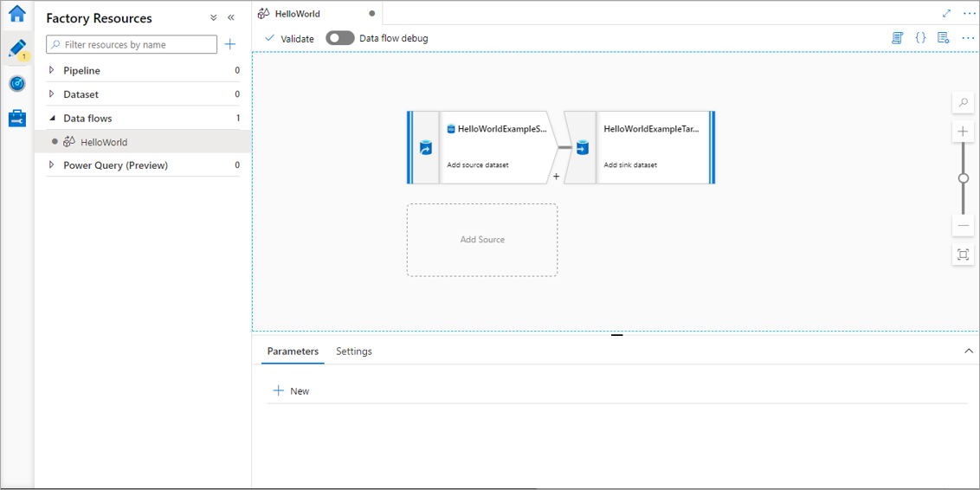View JSON code braces icon

[x=920, y=38]
